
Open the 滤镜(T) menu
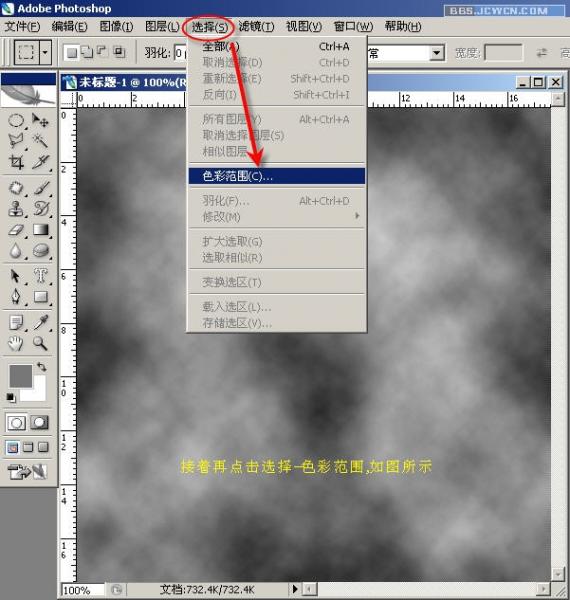(x=256, y=26)
